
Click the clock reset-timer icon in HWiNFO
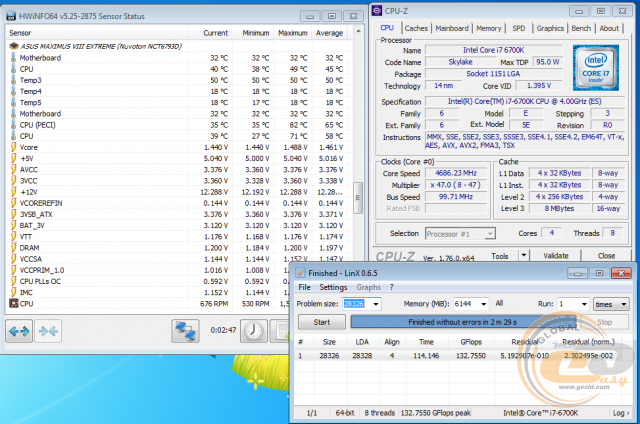[253, 331]
